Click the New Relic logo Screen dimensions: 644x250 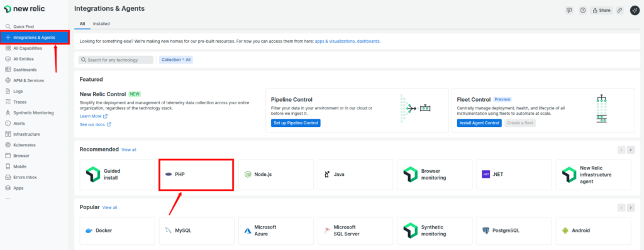coord(25,9)
